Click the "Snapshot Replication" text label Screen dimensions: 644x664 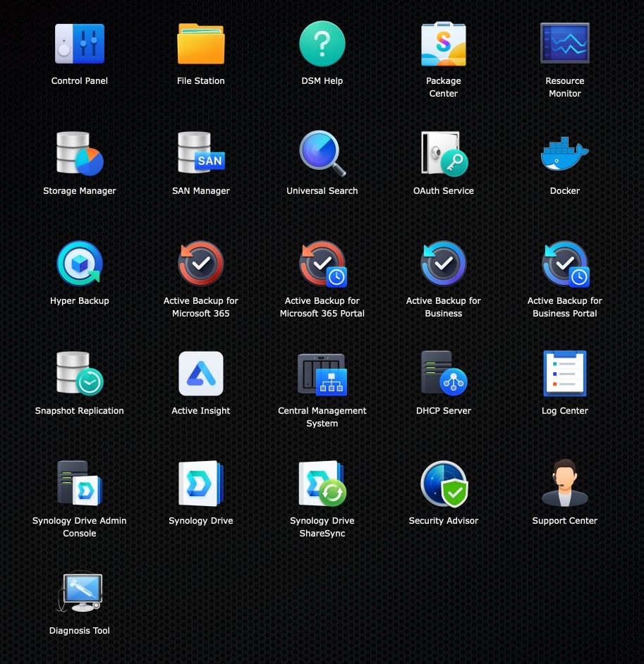point(80,411)
